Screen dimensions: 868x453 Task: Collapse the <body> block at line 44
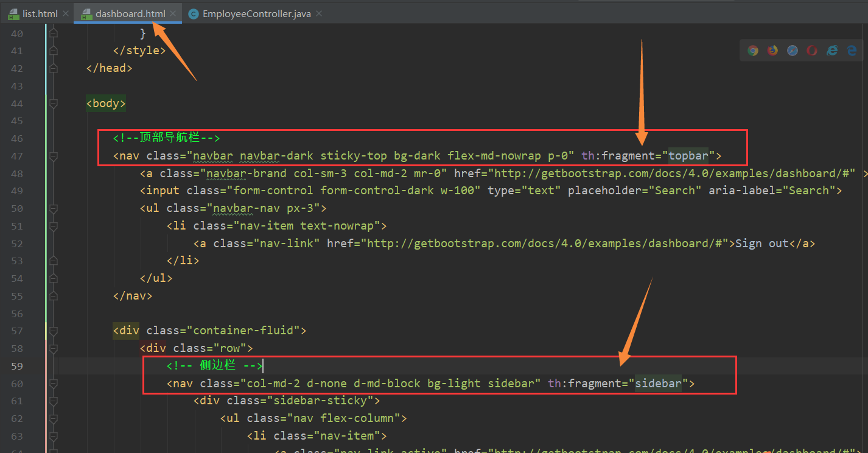pyautogui.click(x=54, y=104)
